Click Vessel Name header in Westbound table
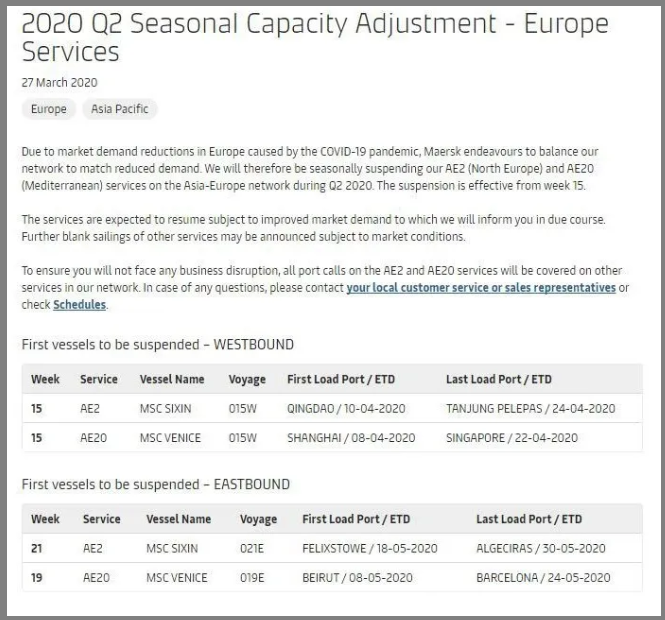This screenshot has height=620, width=665. pos(172,380)
